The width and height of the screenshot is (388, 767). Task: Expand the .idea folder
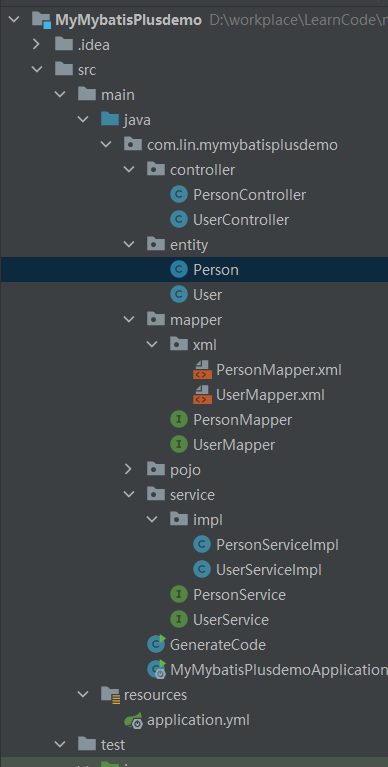click(36, 45)
